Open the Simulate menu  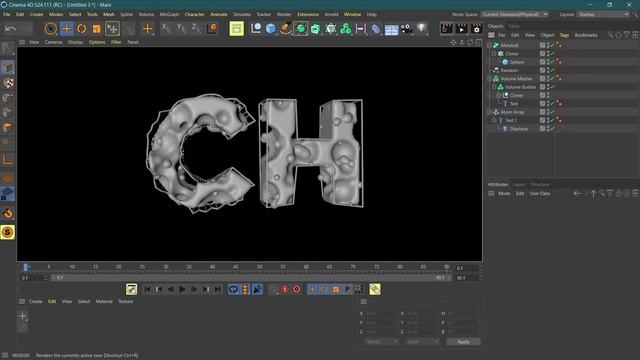coord(242,14)
